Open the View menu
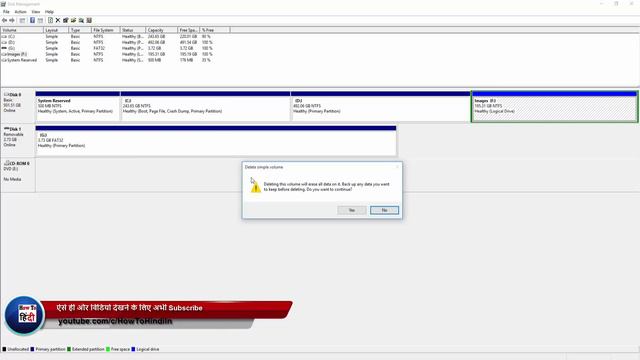 coord(36,12)
